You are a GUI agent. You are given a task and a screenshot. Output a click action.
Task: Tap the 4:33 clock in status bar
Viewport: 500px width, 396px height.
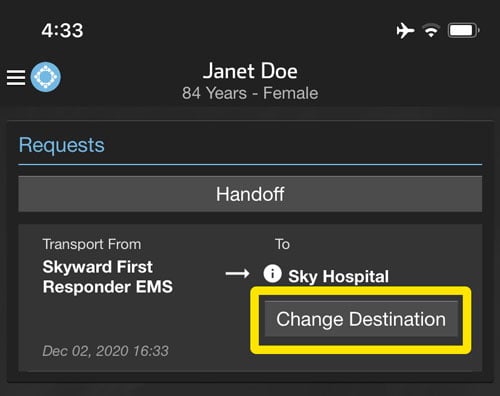tap(62, 31)
